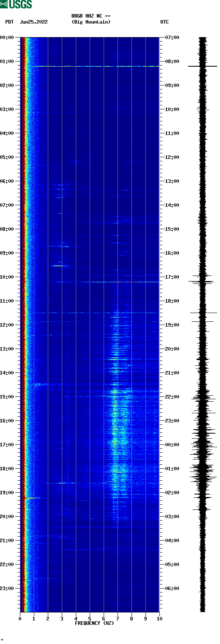Click the USGS logo

[16, 4]
